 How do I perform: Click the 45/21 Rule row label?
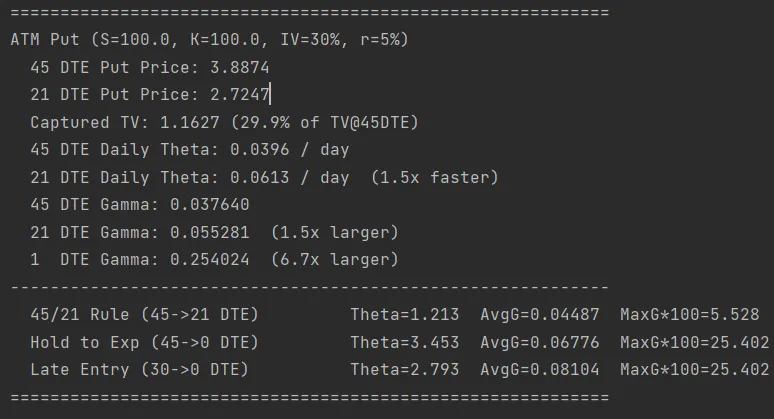(144, 314)
